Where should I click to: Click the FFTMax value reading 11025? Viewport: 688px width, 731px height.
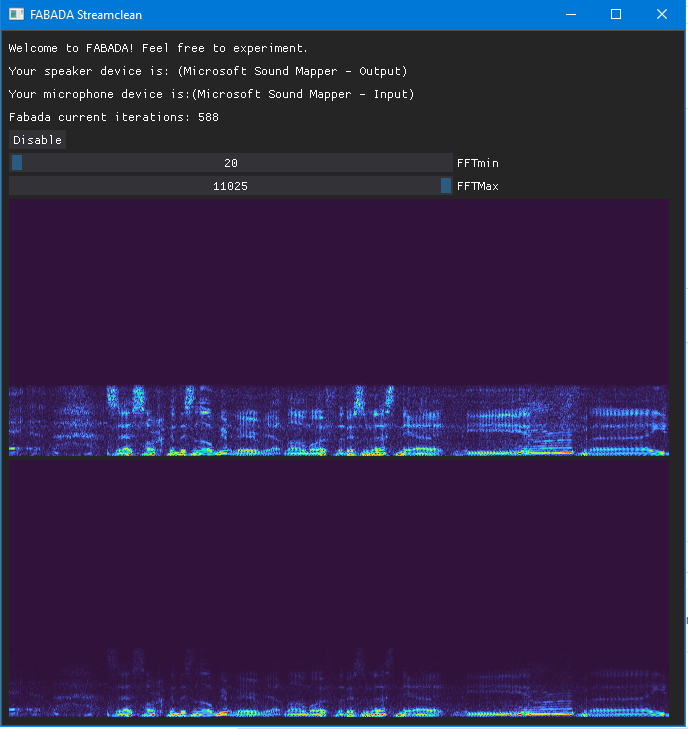[231, 186]
